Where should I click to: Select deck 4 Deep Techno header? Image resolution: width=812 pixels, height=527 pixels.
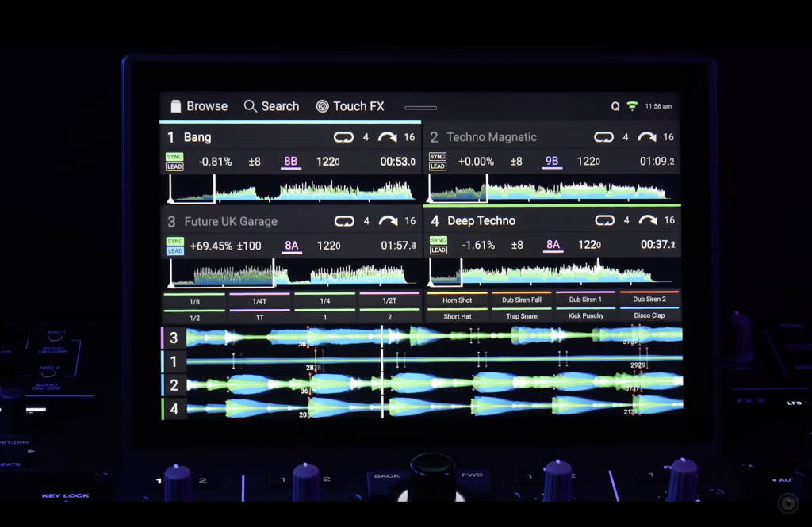pyautogui.click(x=481, y=220)
